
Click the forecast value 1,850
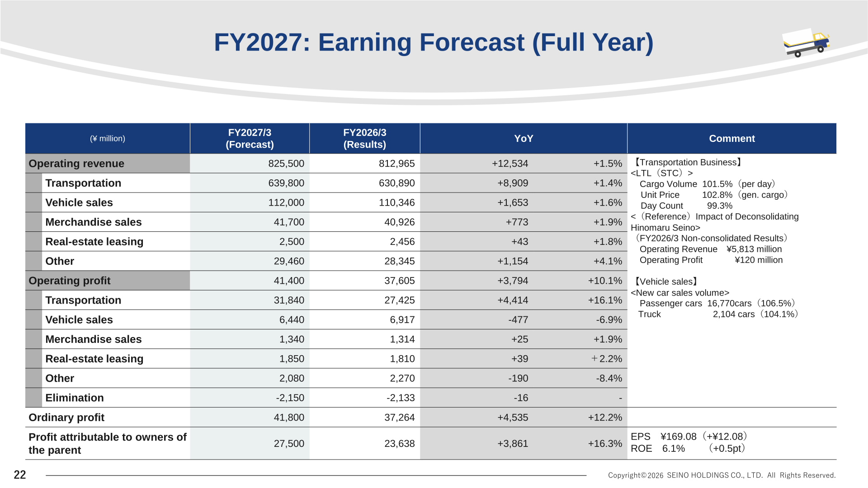coord(292,359)
